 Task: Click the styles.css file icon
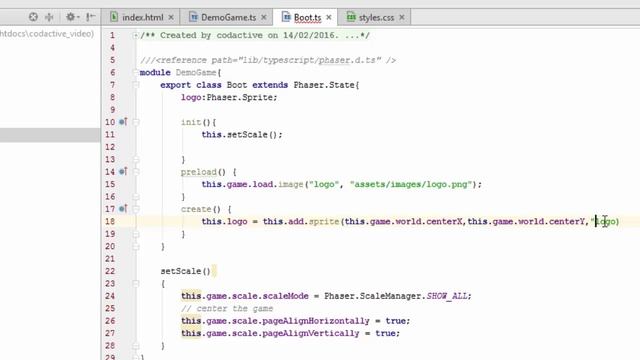coord(351,17)
